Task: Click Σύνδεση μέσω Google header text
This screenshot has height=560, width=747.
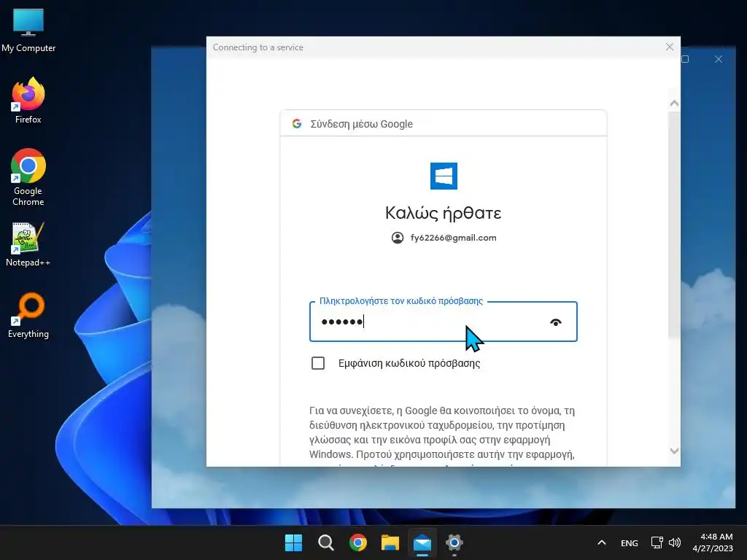Action: (x=362, y=124)
